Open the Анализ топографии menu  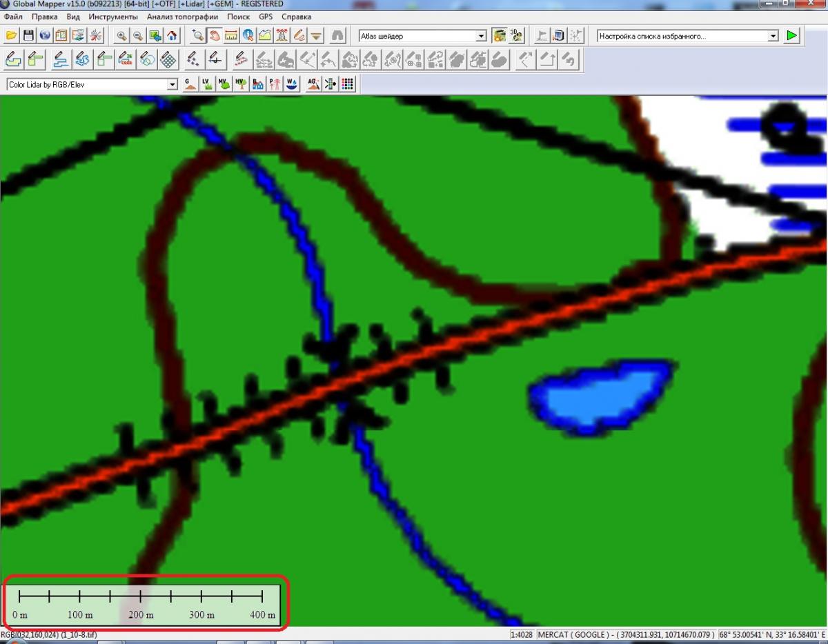coord(182,17)
